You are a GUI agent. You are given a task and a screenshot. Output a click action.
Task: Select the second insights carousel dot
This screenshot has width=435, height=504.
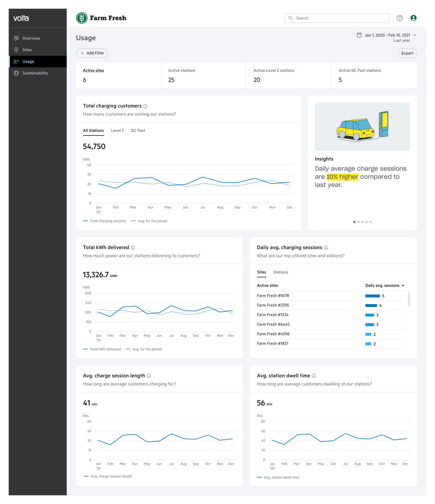point(358,222)
